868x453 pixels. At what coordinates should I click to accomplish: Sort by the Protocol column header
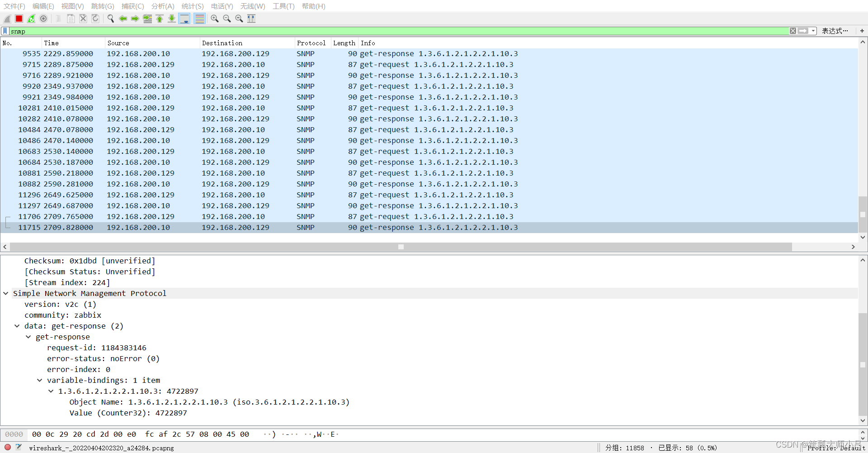point(312,43)
